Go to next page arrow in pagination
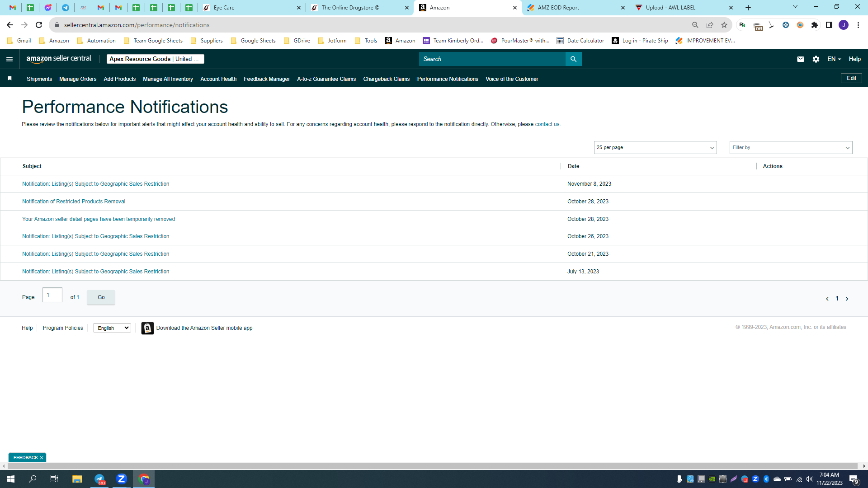The image size is (868, 488). point(847,299)
